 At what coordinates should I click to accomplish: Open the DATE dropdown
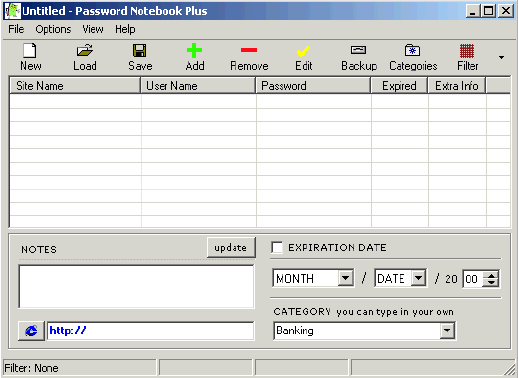[418, 278]
